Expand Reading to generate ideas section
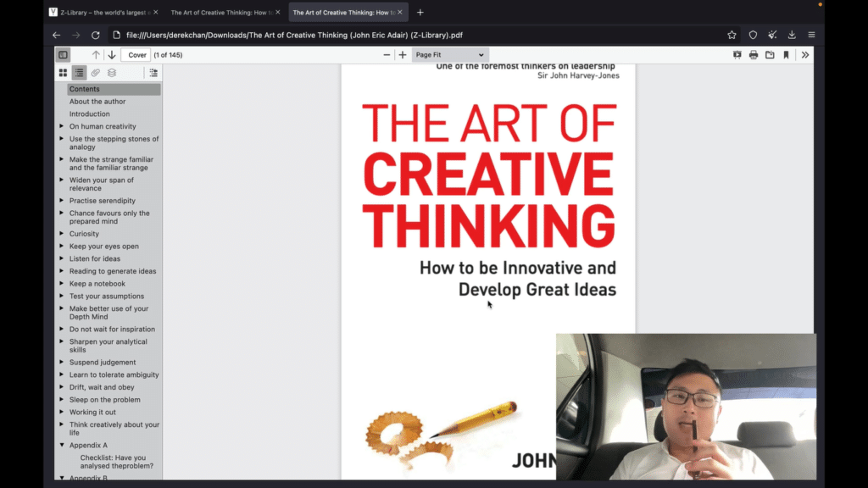The image size is (868, 488). click(x=61, y=271)
